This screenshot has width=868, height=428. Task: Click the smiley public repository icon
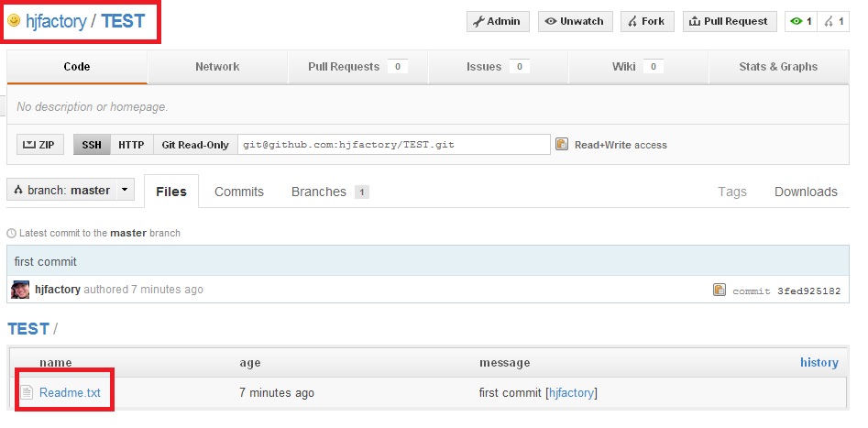pyautogui.click(x=14, y=21)
